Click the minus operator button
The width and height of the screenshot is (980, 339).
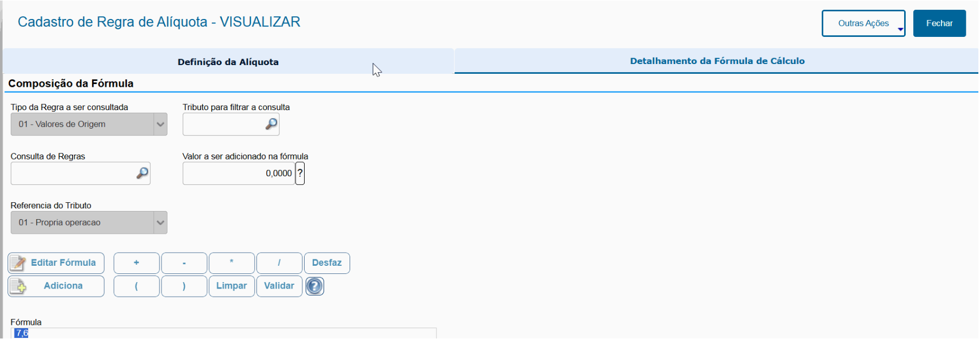184,263
